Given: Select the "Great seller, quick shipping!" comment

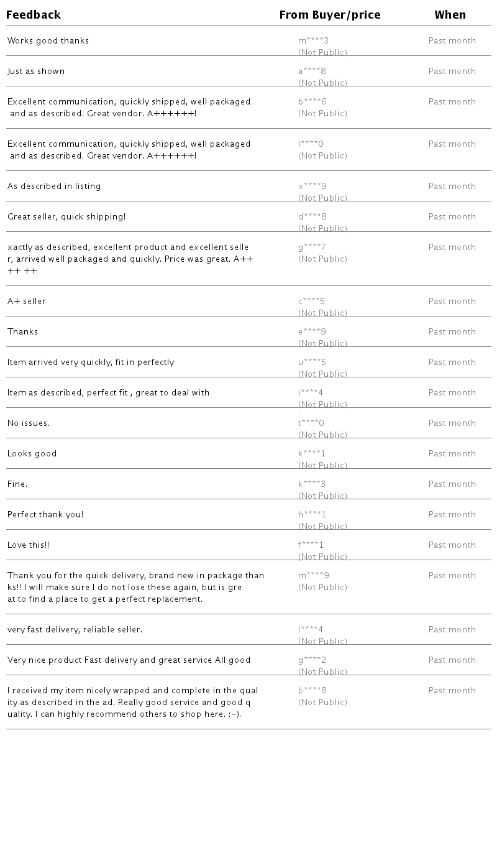Looking at the screenshot, I should [x=66, y=217].
